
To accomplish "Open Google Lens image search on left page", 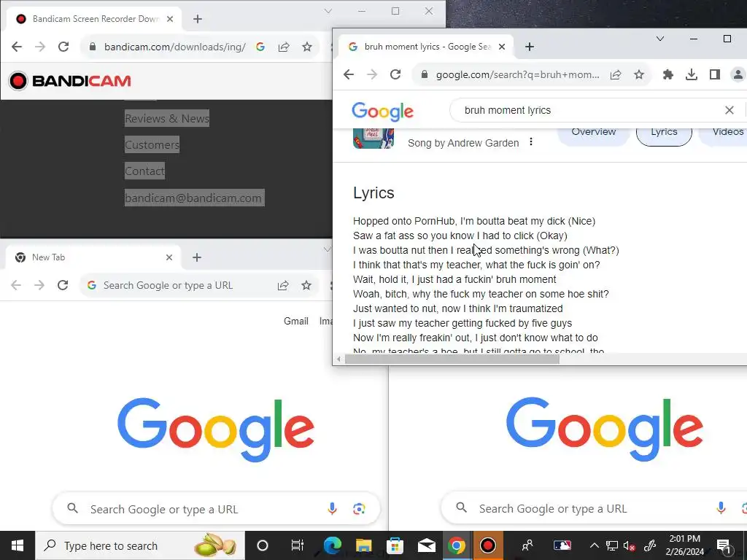I will click(x=359, y=509).
